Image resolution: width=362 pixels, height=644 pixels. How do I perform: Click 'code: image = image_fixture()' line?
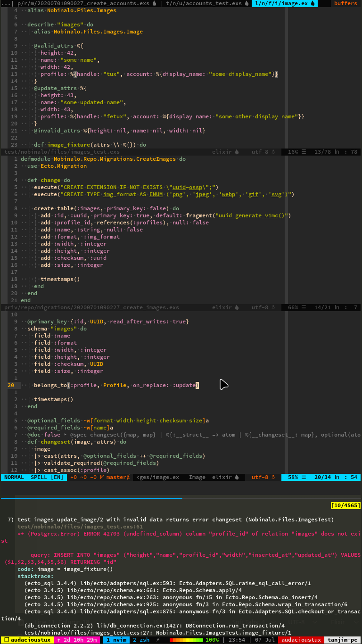[65, 569]
